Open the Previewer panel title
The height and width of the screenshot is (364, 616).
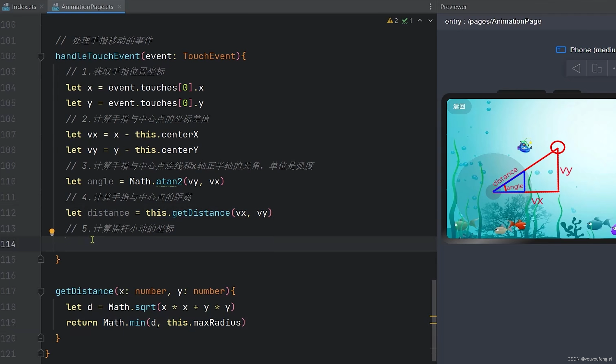click(x=453, y=7)
